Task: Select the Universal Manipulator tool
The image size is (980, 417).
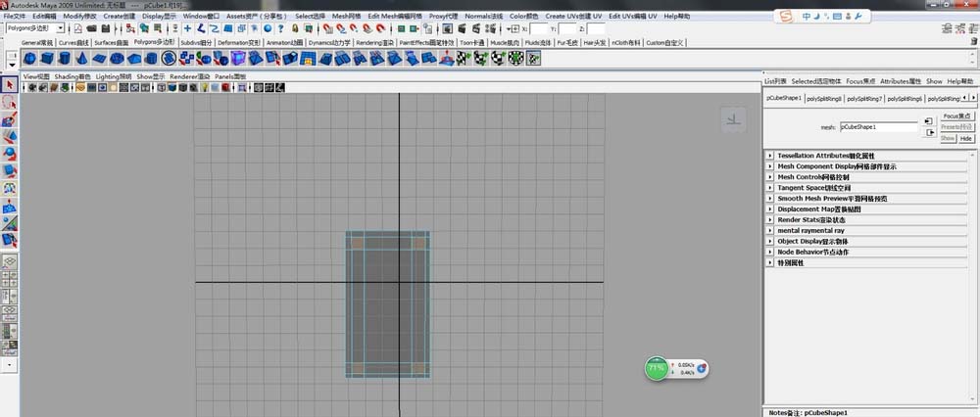Action: click(10, 188)
